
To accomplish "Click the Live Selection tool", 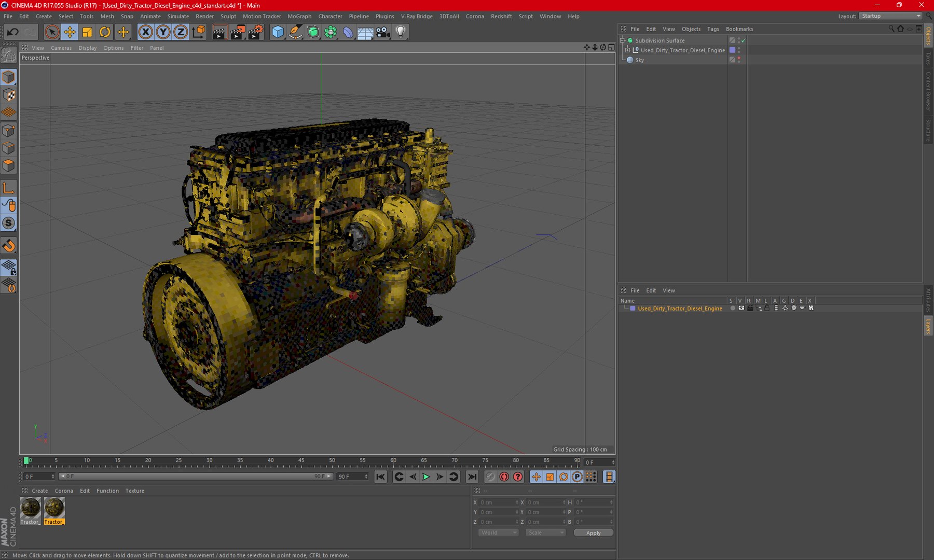I will tap(51, 32).
